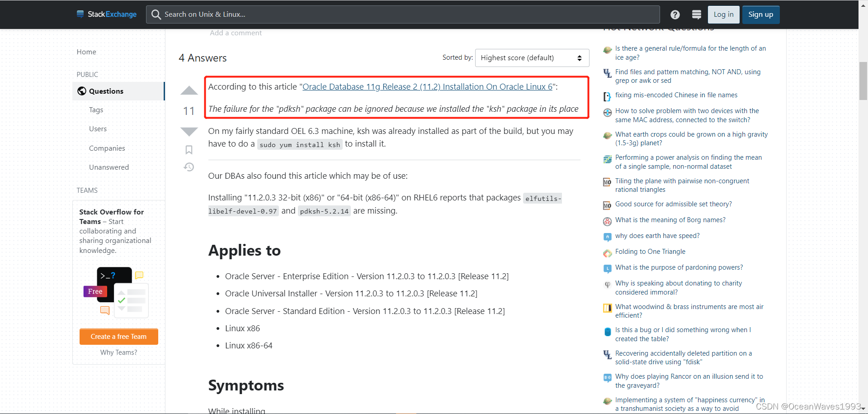The height and width of the screenshot is (414, 868).
Task: Click site icon beside woodwind instruments question
Action: (608, 308)
